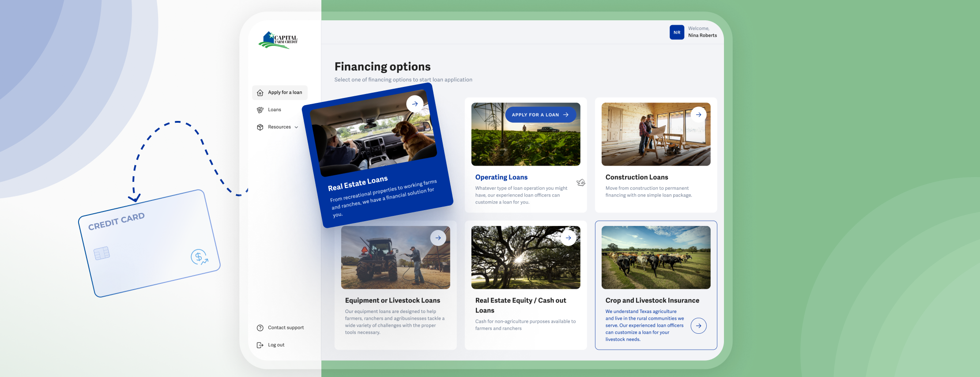Open Real Estate Equity / Cash out Loans title
980x377 pixels.
point(520,305)
